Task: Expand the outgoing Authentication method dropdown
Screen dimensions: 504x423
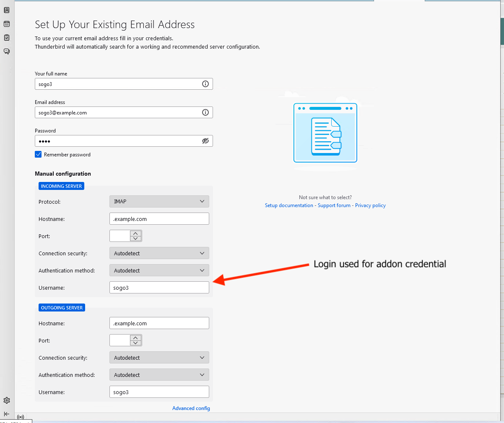Action: click(x=159, y=375)
